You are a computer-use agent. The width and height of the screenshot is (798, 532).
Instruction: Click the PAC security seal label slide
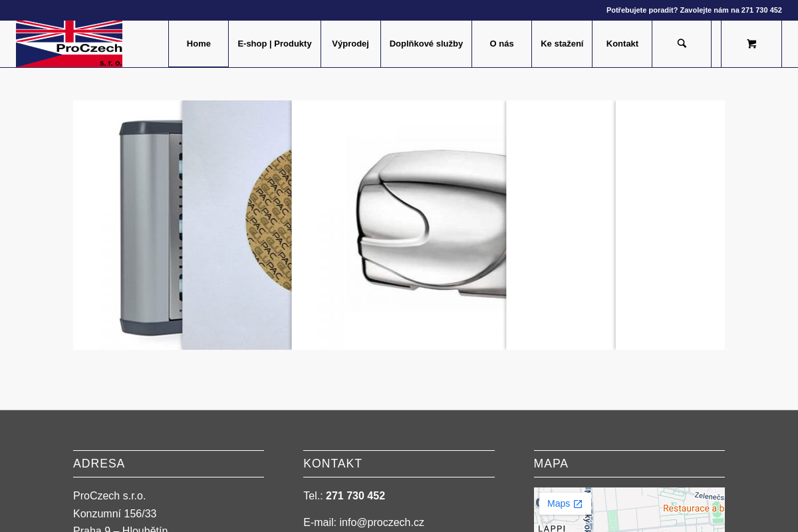pyautogui.click(x=237, y=225)
